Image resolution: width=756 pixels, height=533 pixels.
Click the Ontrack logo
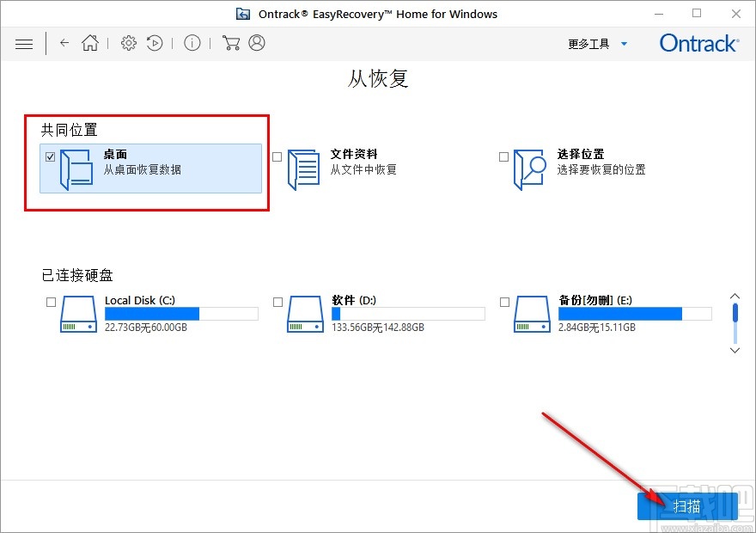click(x=698, y=43)
